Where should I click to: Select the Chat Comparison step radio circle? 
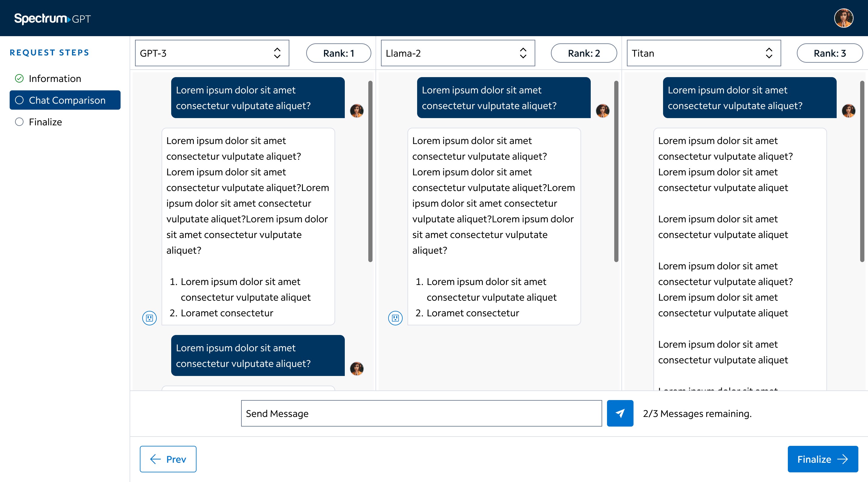click(x=19, y=100)
